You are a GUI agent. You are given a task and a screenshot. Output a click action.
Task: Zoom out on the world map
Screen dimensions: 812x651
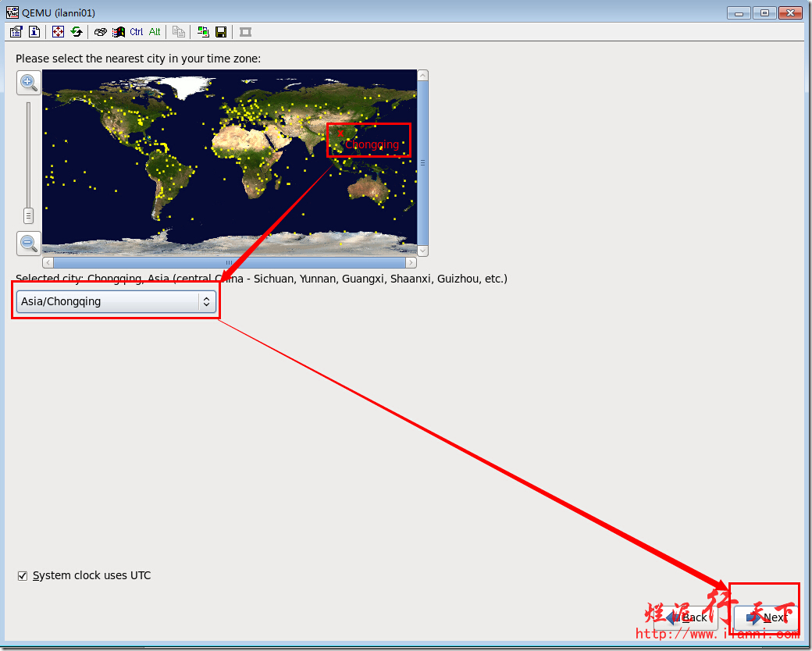pos(28,243)
